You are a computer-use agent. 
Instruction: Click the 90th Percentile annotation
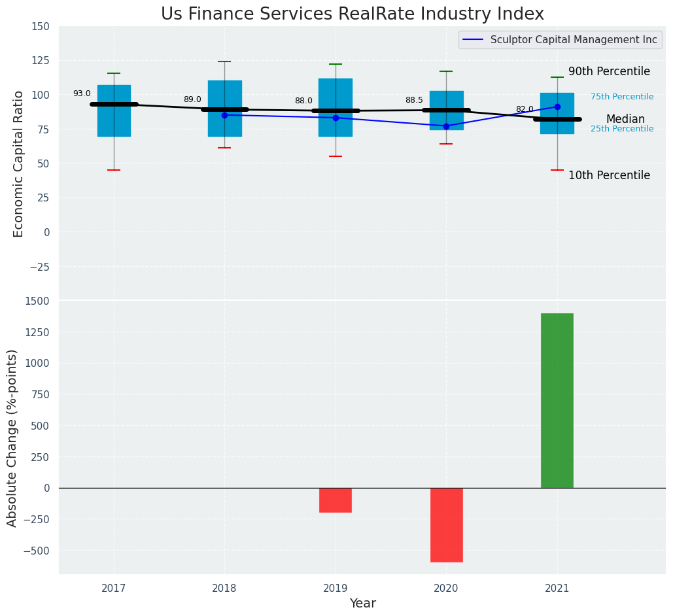608,72
